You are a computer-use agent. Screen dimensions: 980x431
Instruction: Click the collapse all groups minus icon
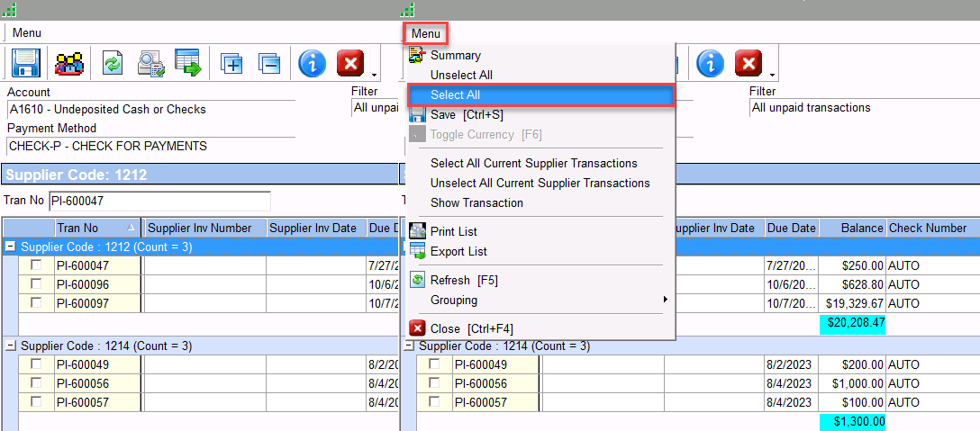[x=268, y=64]
